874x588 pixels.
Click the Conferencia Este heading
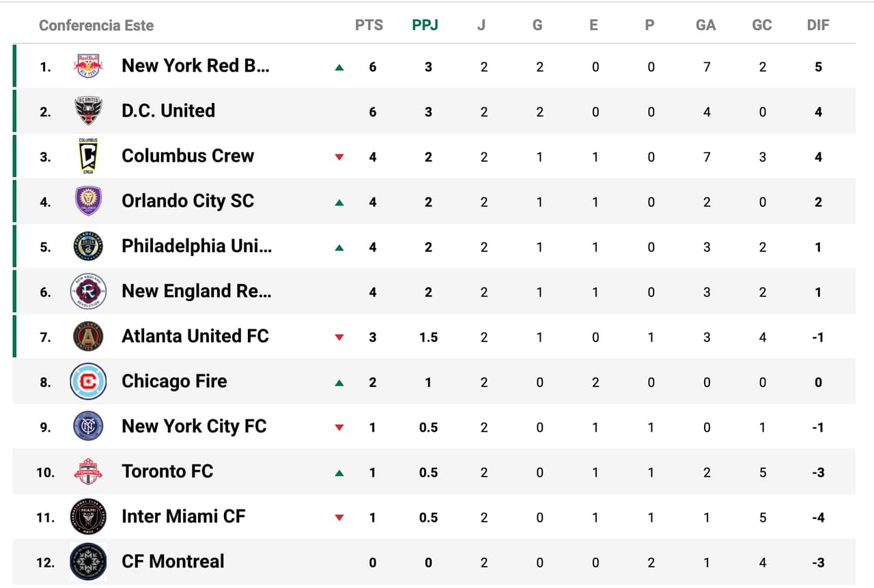pyautogui.click(x=96, y=25)
